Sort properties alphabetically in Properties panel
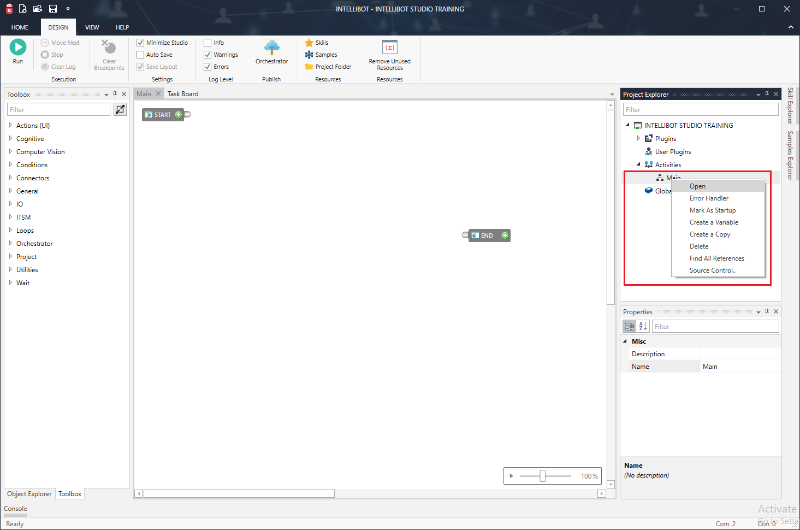This screenshot has width=800, height=530. [x=643, y=326]
